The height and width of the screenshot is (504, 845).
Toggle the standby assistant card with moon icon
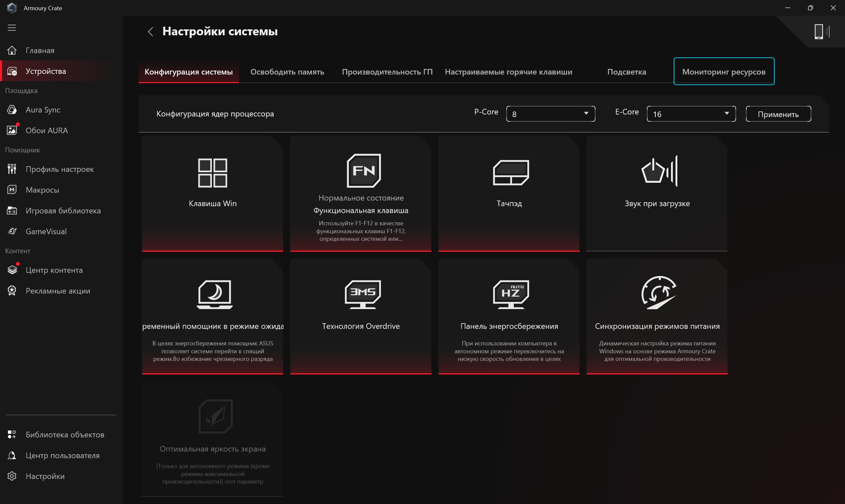click(x=212, y=317)
